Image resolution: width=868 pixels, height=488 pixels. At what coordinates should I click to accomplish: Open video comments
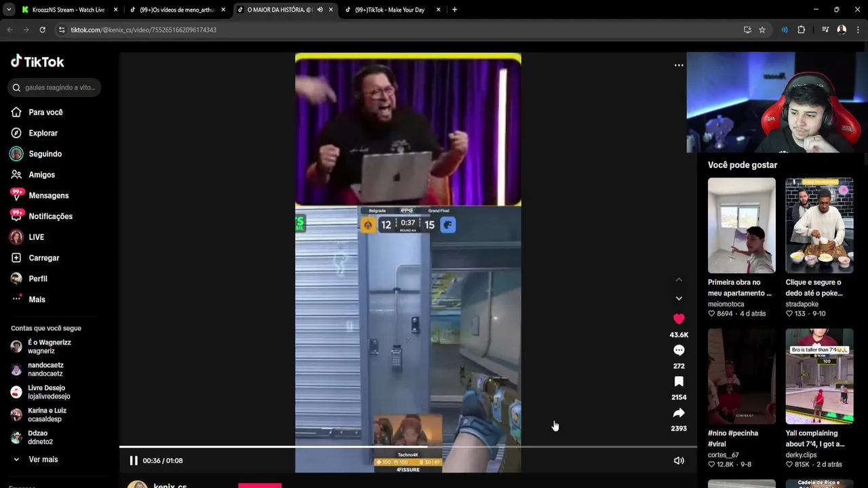(x=679, y=350)
